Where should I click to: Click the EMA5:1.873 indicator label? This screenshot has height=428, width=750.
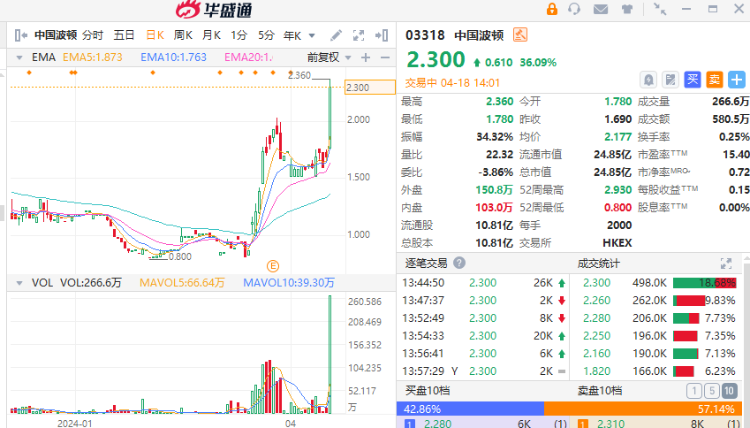click(92, 57)
